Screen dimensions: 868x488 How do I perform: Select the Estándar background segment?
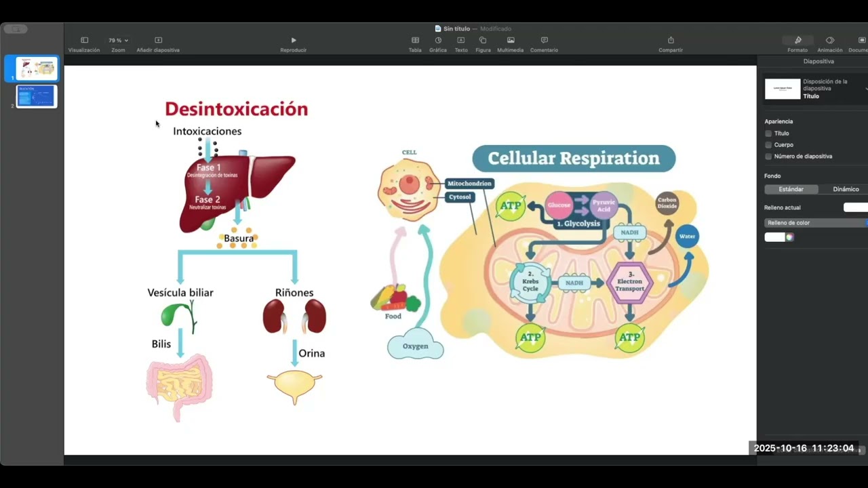click(x=791, y=189)
